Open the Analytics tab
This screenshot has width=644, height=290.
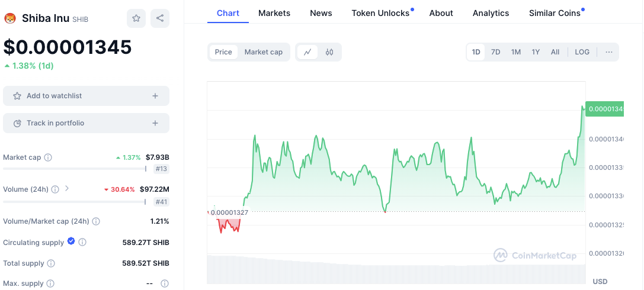(491, 13)
